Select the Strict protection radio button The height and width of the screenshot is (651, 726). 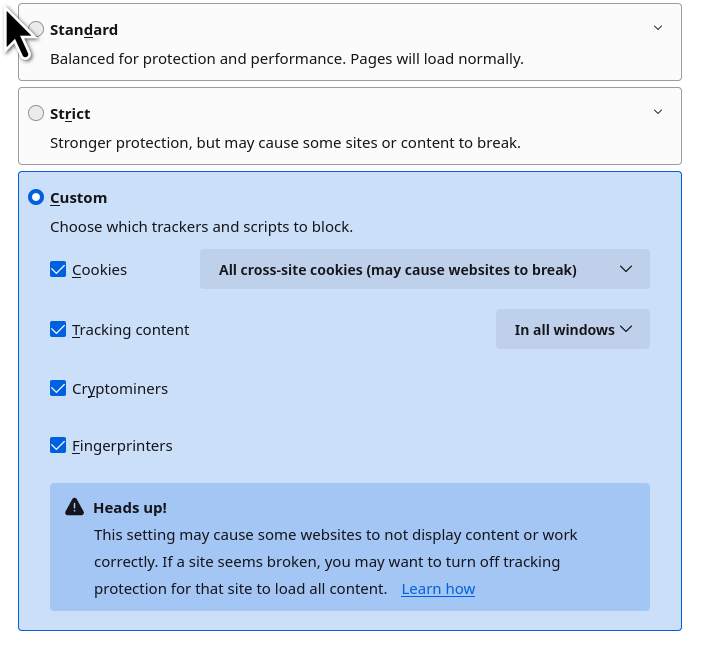pos(36,114)
